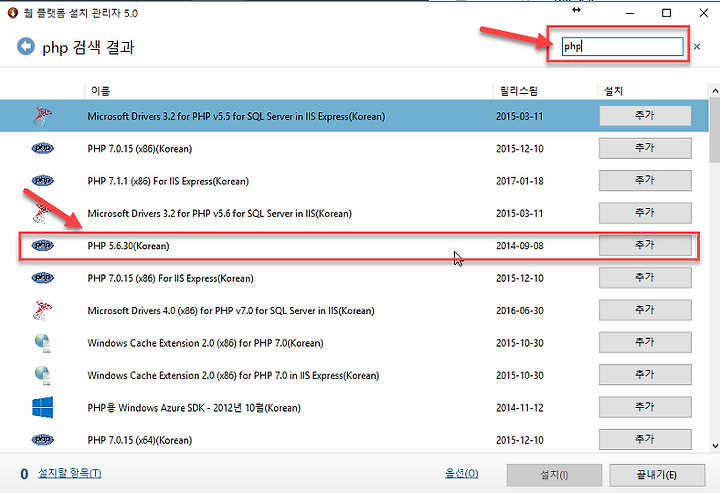720x493 pixels.
Task: Select row text Microsoft Drivers 4.0 (x86) for PHP v7.0
Action: pyautogui.click(x=231, y=311)
